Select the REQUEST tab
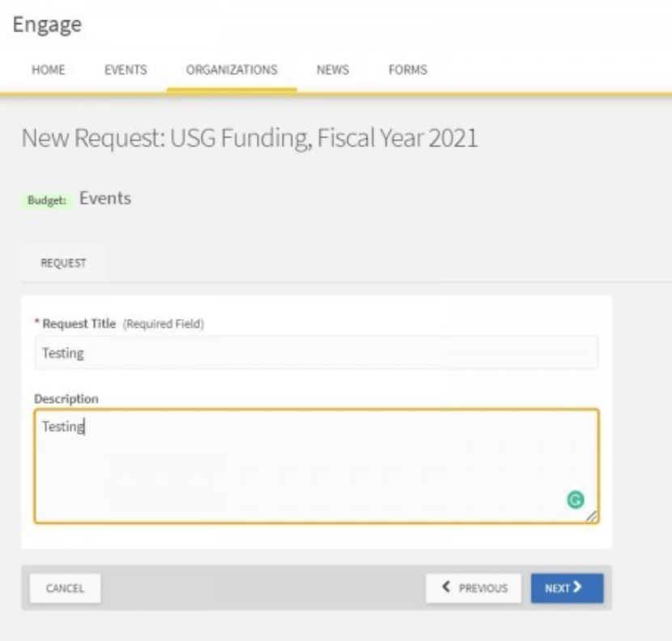Viewport: 672px width, 641px height. pyautogui.click(x=63, y=263)
